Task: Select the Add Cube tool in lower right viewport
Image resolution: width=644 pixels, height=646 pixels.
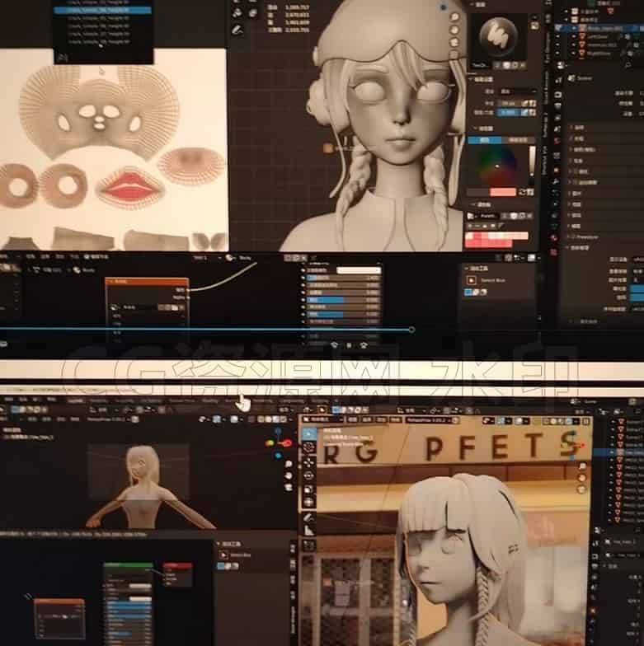Action: tap(308, 546)
